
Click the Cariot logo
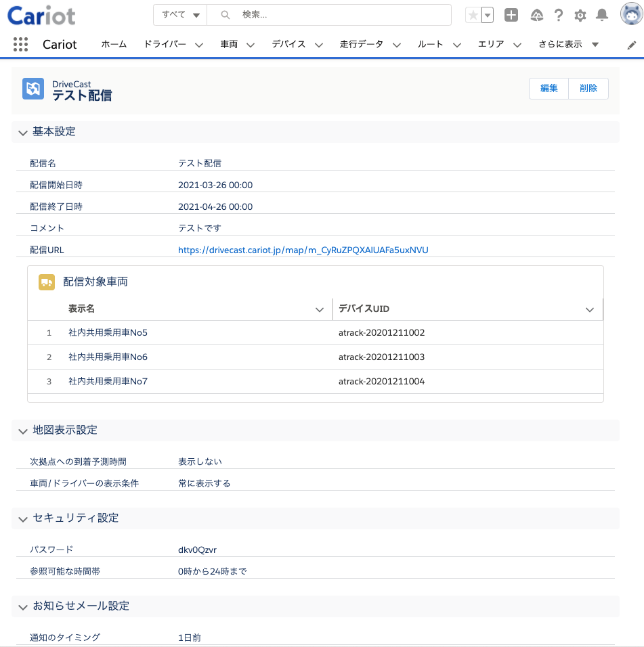click(41, 16)
